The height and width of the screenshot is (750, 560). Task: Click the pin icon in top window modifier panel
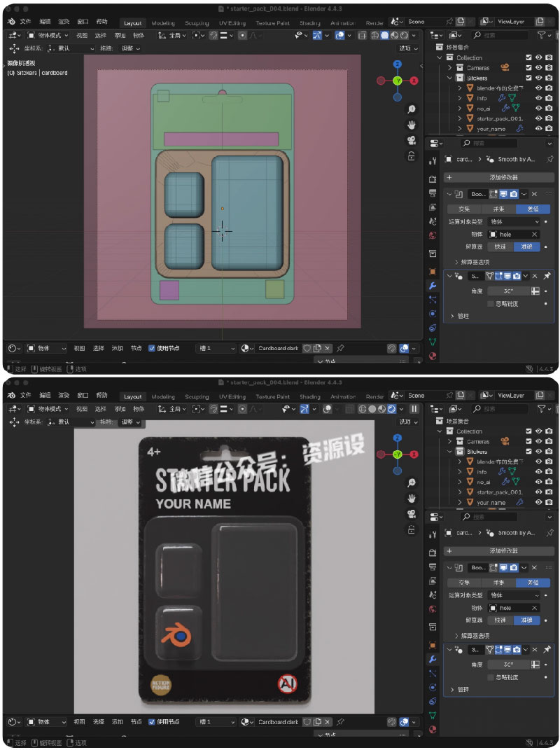point(547,275)
